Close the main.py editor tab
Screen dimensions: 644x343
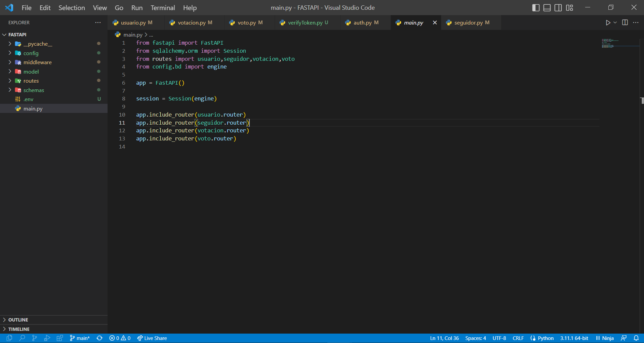click(435, 23)
